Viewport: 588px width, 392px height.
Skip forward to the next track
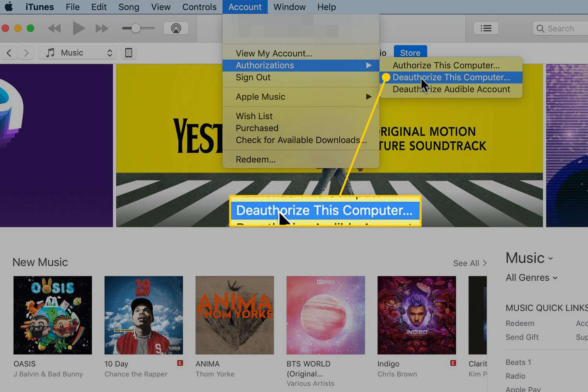pos(102,28)
